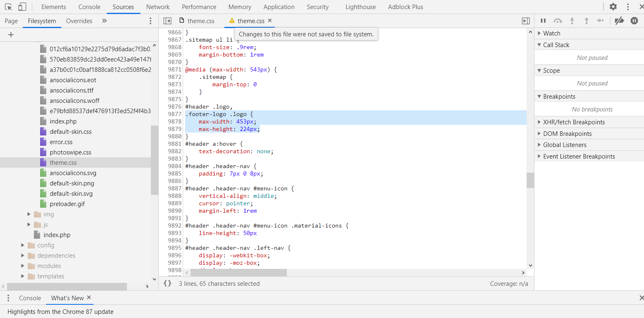
Task: Add folder to workspace plus icon
Action: click(x=11, y=35)
